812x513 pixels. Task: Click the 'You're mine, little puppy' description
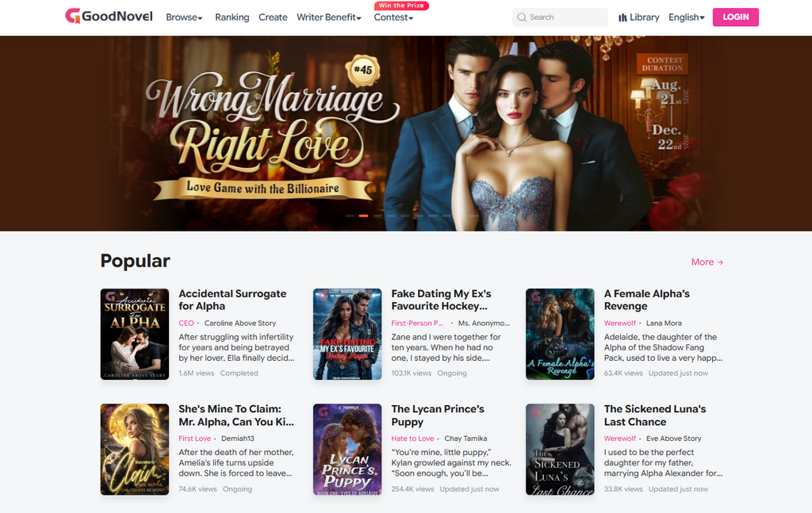451,463
